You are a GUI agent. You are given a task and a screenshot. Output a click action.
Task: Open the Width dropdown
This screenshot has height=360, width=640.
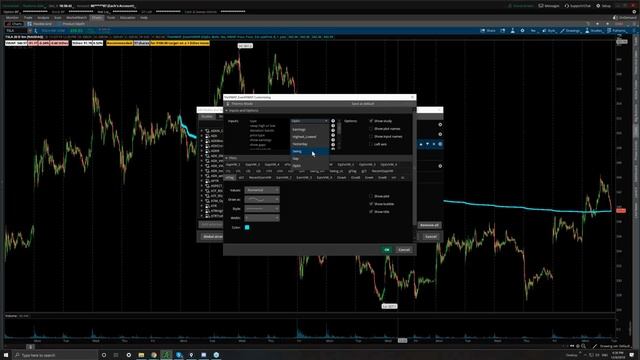point(262,218)
